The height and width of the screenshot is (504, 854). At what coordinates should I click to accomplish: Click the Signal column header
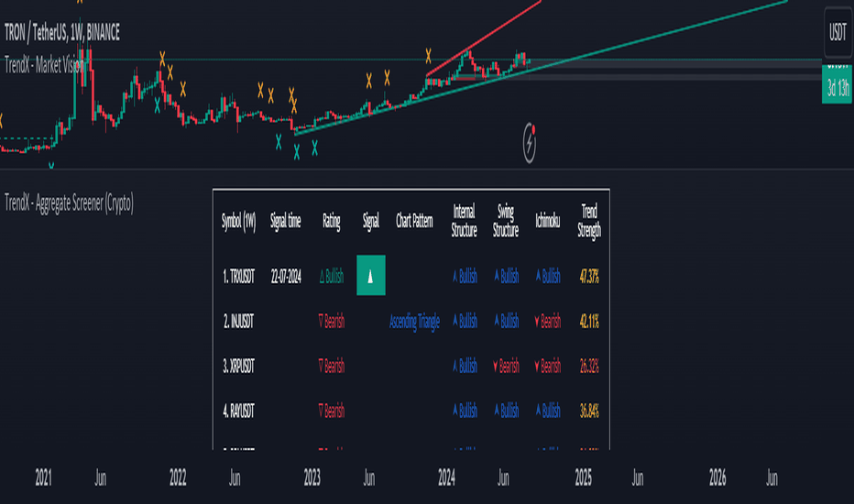371,221
